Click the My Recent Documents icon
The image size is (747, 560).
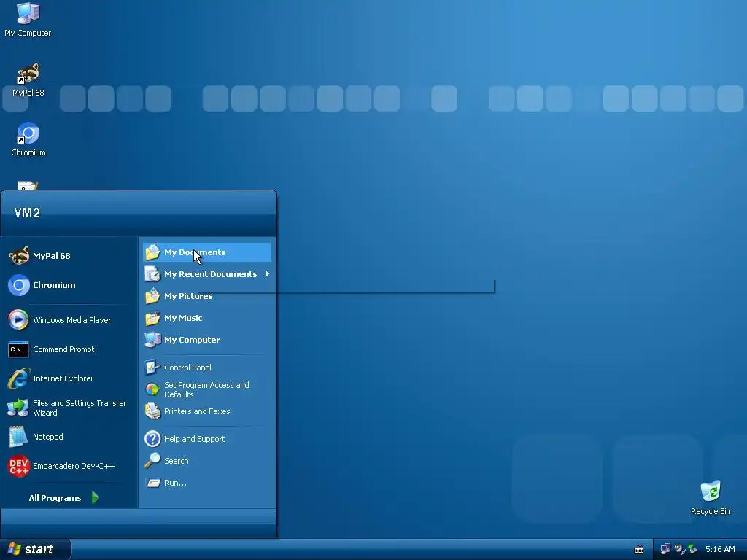(x=152, y=274)
